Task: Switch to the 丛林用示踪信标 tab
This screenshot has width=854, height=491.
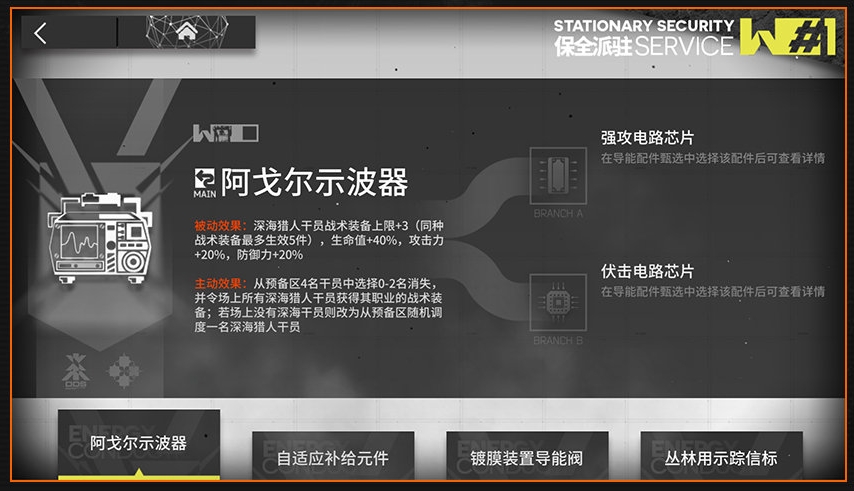Action: 720,459
